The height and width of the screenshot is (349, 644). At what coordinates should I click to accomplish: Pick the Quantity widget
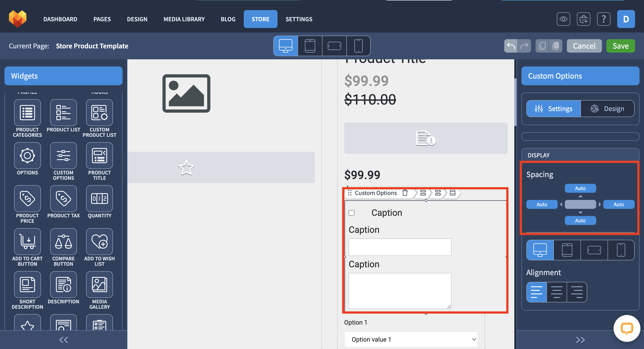(99, 199)
